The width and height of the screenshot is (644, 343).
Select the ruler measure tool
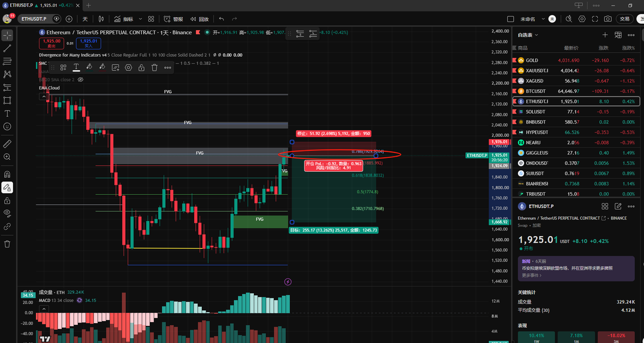pos(7,144)
